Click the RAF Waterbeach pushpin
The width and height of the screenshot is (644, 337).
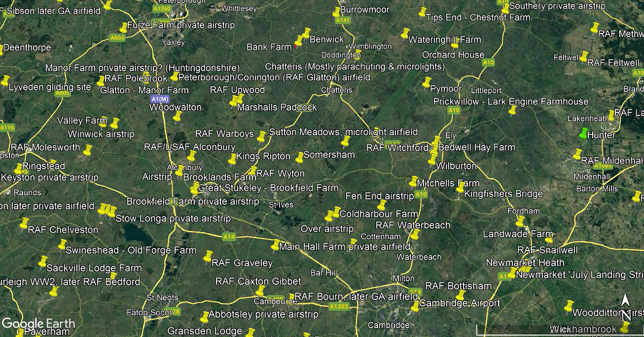click(x=414, y=234)
